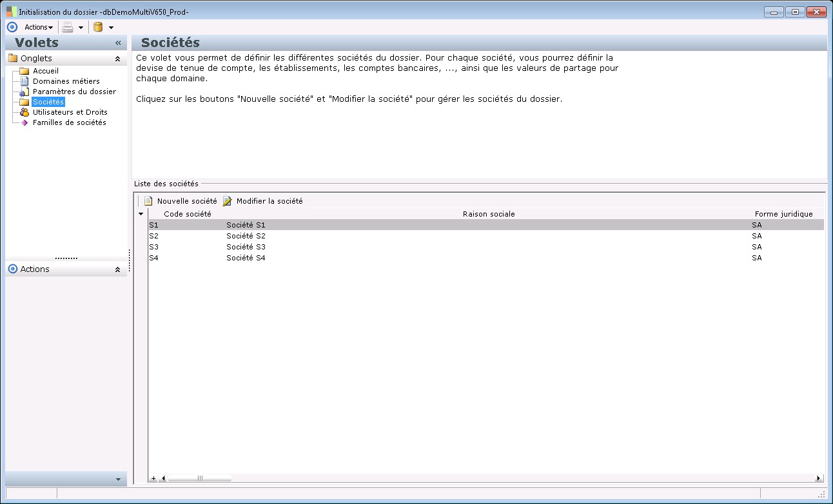
Task: Click the arrow at the bottom of the Volets pane
Action: [117, 480]
